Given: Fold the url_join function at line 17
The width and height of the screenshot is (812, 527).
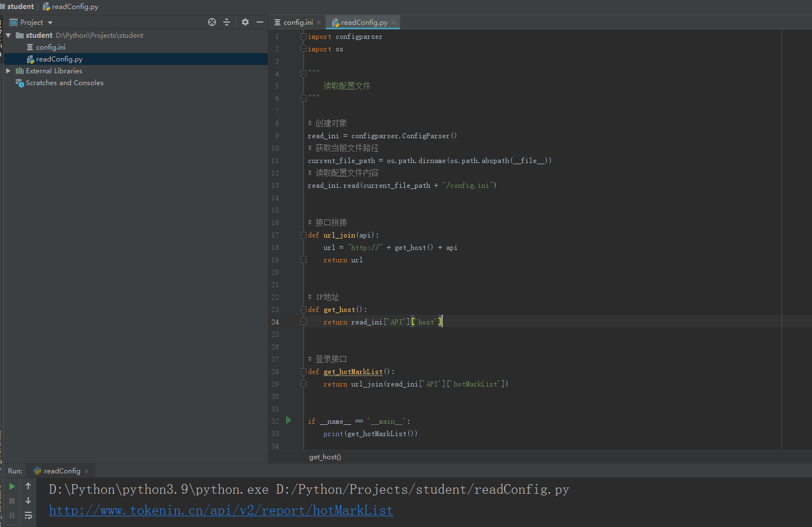Looking at the screenshot, I should pyautogui.click(x=303, y=235).
